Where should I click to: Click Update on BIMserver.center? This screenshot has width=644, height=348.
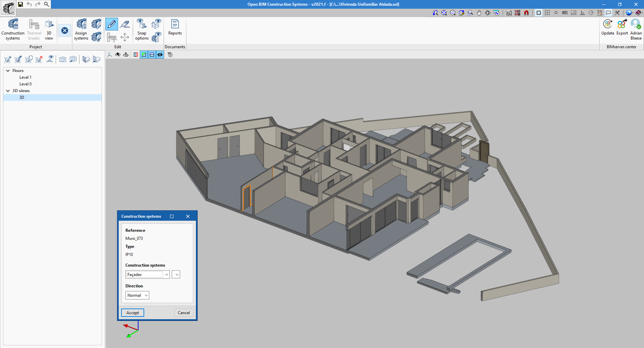coord(608,27)
